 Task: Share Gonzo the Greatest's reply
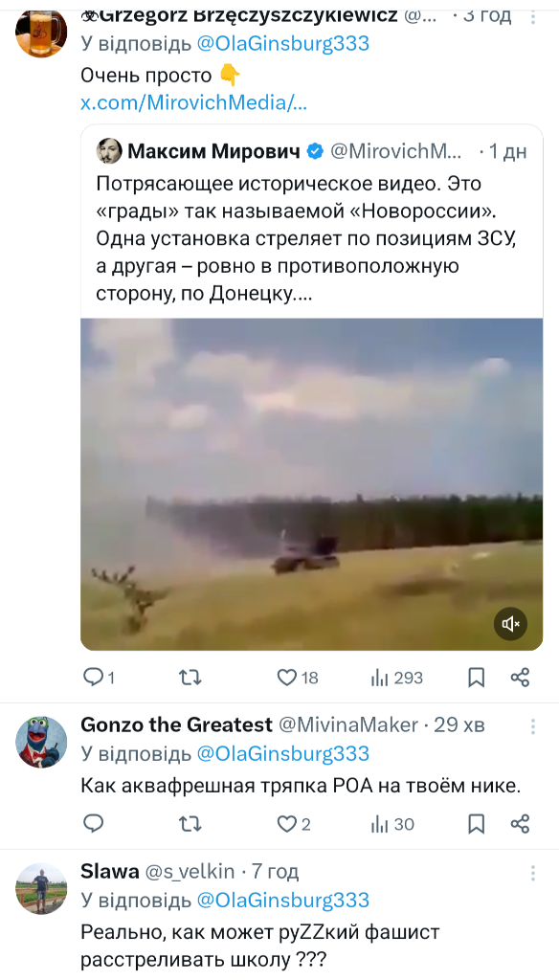pos(520,824)
